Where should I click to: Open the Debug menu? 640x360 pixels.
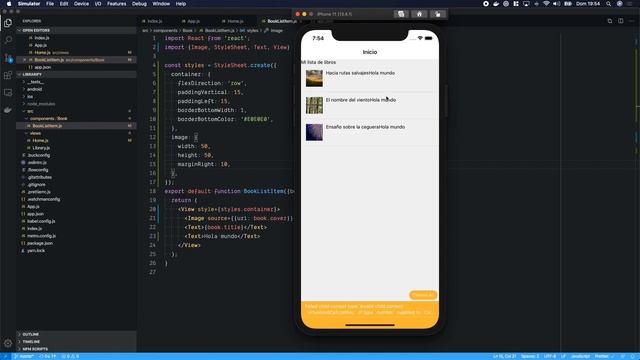(x=139, y=4)
